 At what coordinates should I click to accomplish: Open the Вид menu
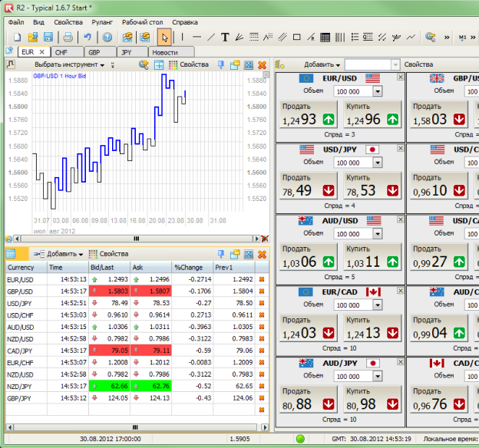pos(38,22)
